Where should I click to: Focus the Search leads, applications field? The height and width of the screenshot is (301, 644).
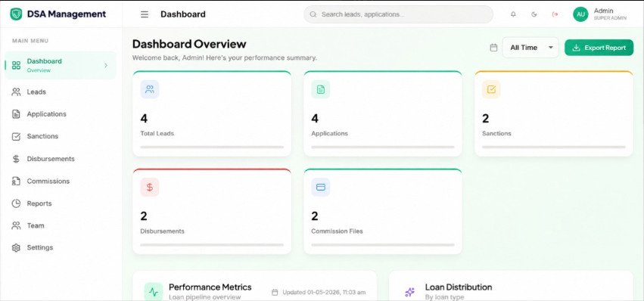click(x=398, y=14)
